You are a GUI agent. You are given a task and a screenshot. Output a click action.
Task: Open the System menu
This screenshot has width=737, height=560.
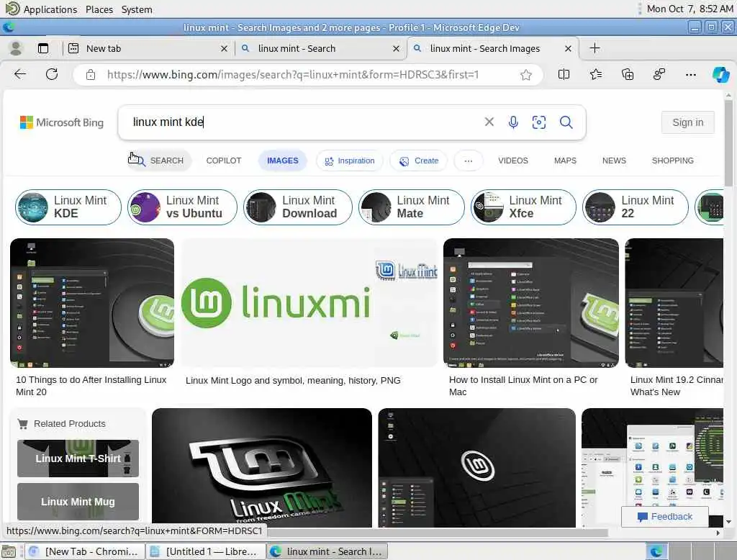coord(137,9)
